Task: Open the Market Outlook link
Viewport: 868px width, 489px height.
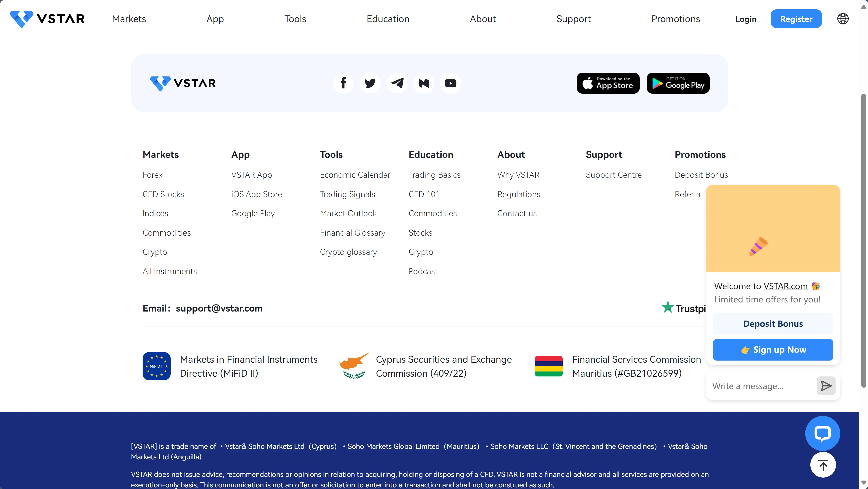Action: (x=348, y=213)
